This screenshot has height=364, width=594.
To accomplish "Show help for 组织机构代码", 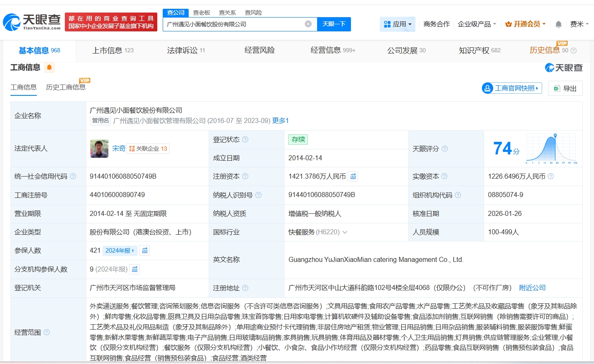I will [x=458, y=195].
